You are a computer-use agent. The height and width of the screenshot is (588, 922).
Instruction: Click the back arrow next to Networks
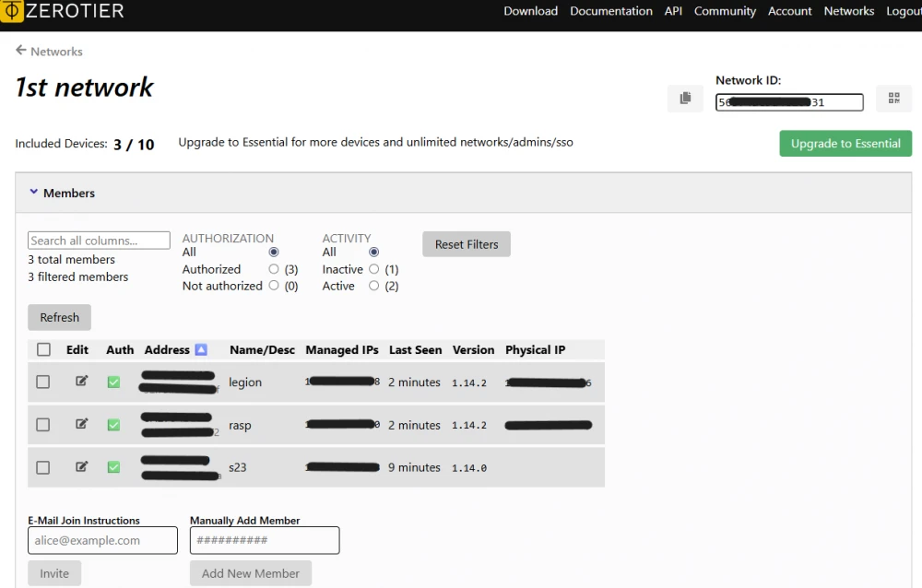[x=21, y=51]
